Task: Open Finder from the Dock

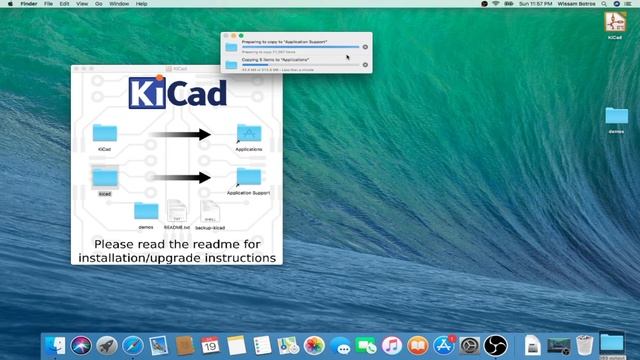Action: point(55,345)
